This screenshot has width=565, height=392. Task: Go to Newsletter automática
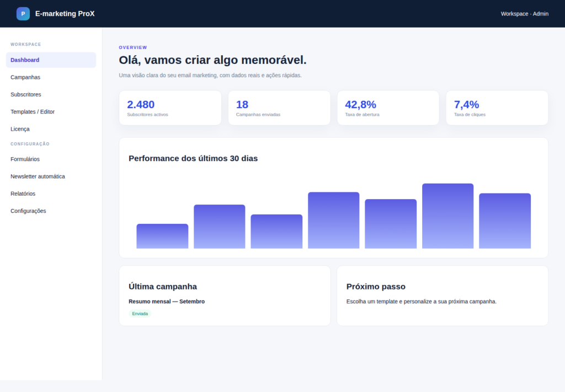[x=51, y=176]
